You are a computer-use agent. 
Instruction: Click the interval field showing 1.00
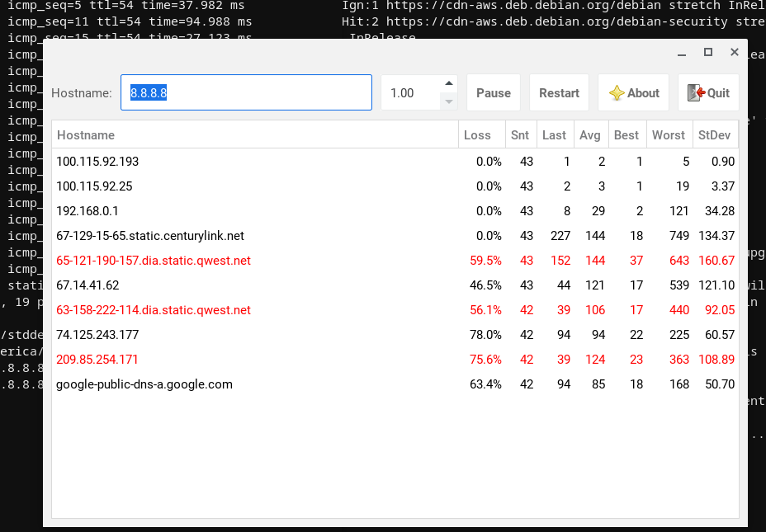[x=409, y=92]
